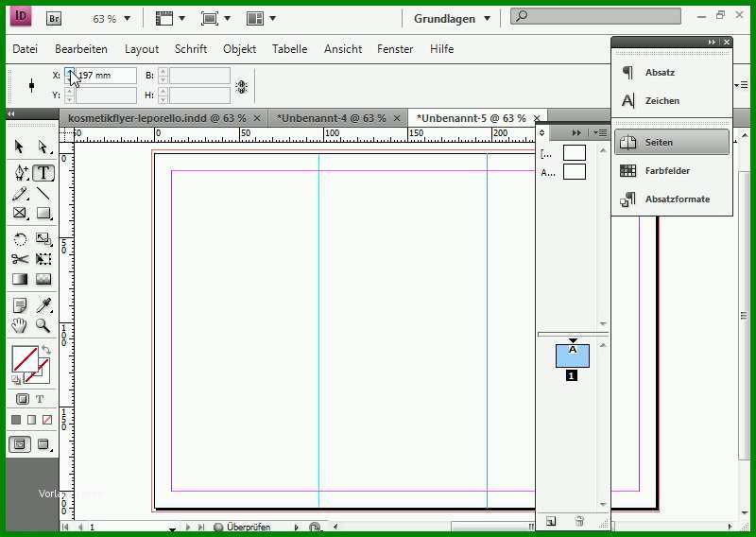
Task: Open the Farbfelder panel
Action: [x=672, y=170]
